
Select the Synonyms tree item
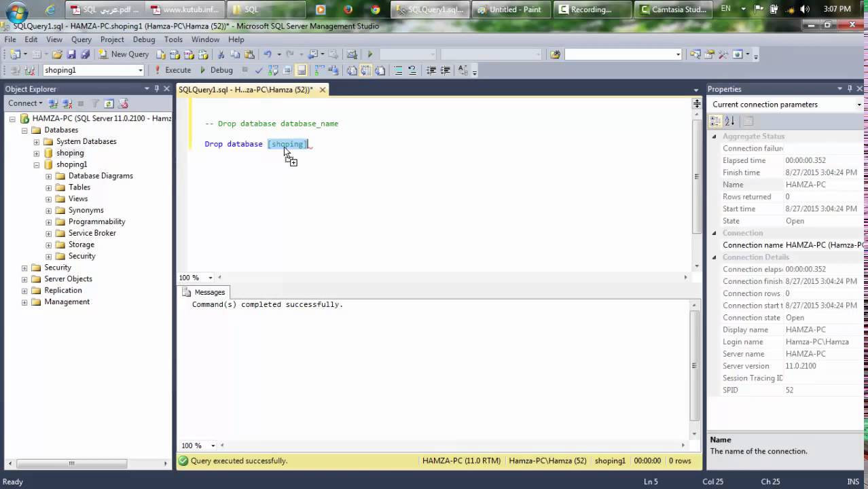click(x=86, y=210)
